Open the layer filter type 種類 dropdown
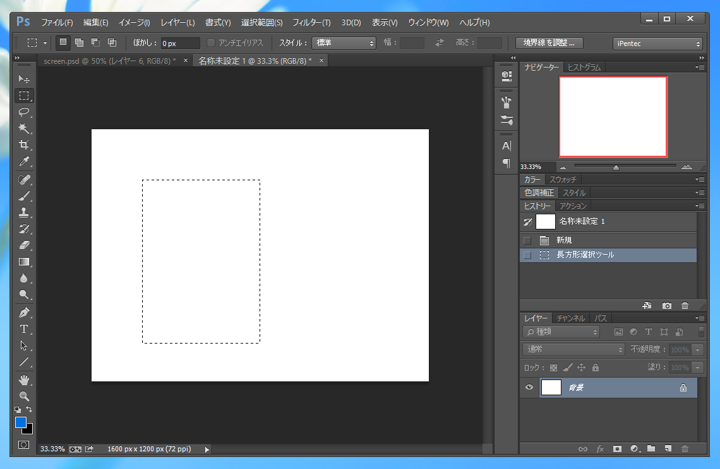 561,332
